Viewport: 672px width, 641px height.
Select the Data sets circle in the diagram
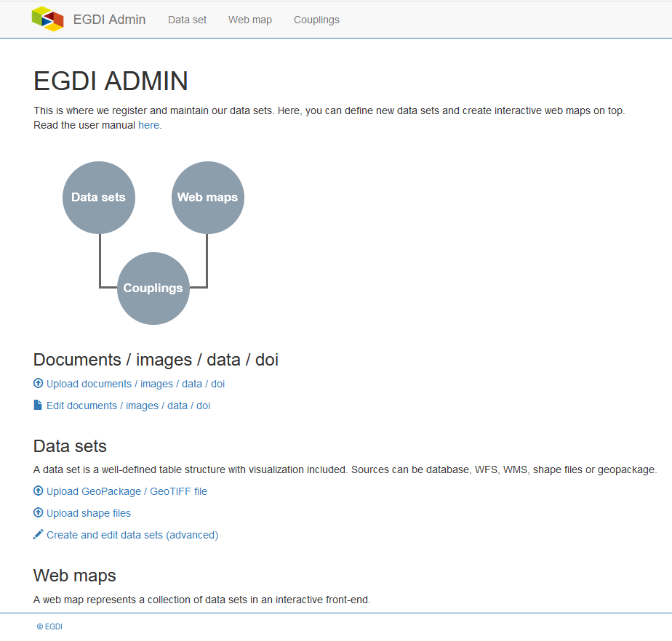coord(98,197)
